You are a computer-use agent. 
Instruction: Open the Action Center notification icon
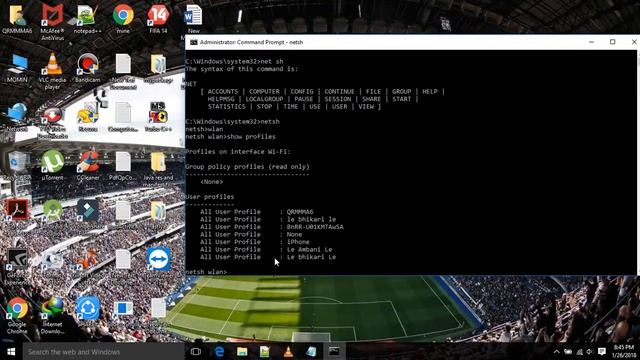(602, 351)
